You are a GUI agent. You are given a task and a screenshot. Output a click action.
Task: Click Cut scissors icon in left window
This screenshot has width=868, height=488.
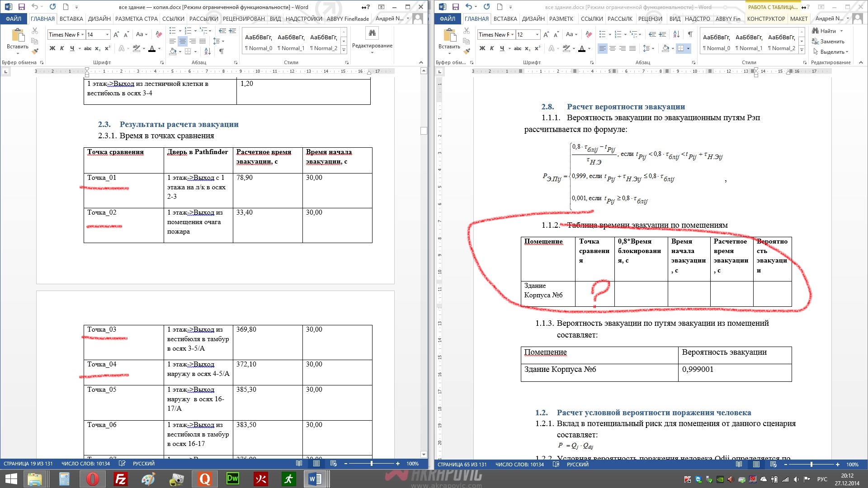point(35,31)
